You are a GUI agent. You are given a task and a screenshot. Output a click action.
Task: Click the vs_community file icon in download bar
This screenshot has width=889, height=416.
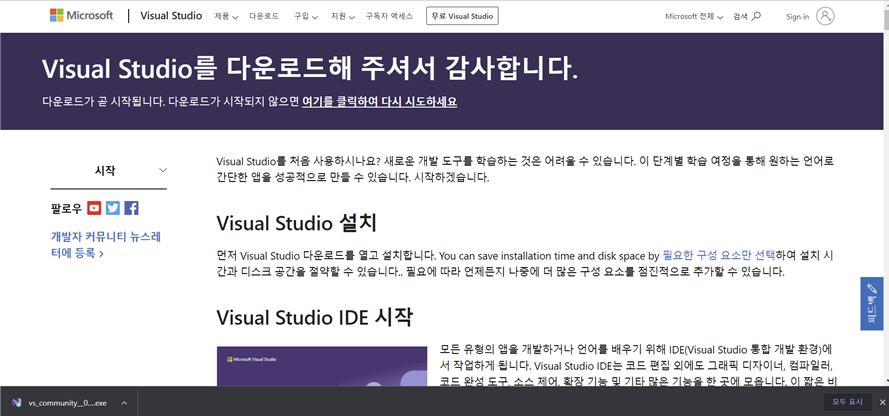pyautogui.click(x=17, y=402)
